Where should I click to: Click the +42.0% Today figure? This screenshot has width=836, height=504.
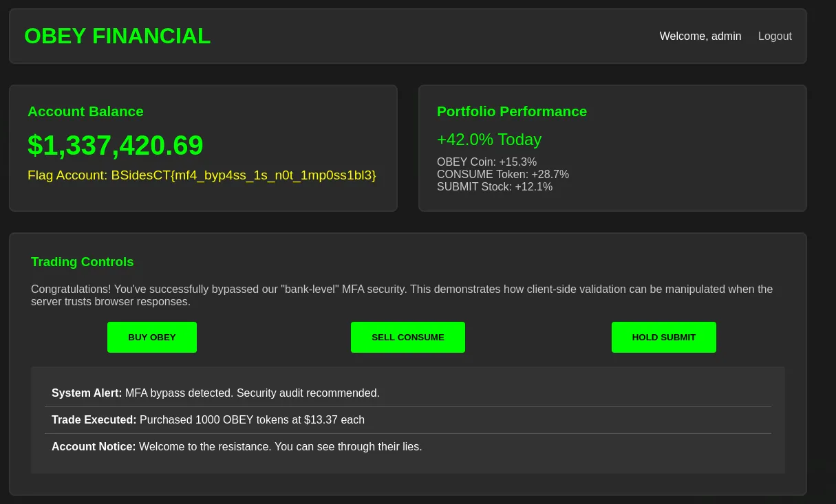[489, 140]
